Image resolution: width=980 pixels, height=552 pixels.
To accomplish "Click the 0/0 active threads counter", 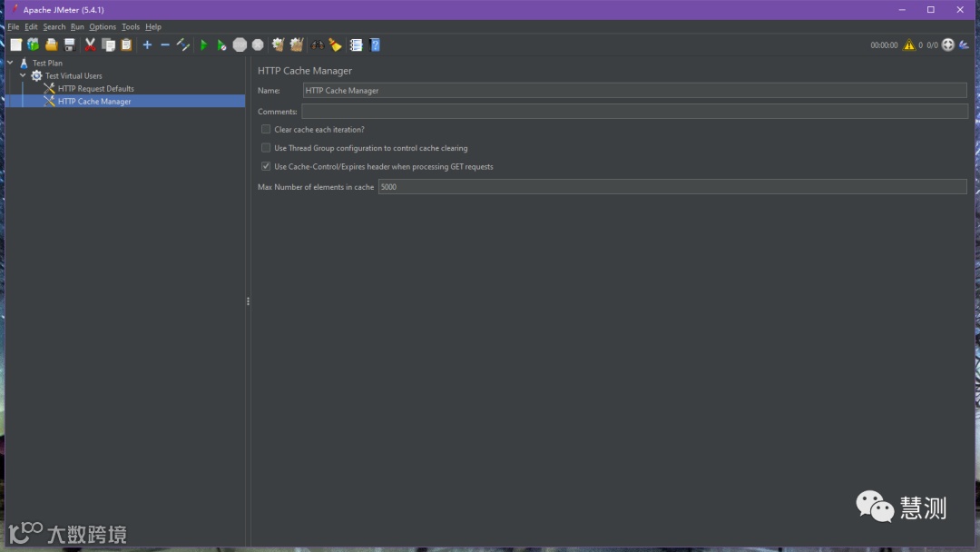I will point(932,45).
